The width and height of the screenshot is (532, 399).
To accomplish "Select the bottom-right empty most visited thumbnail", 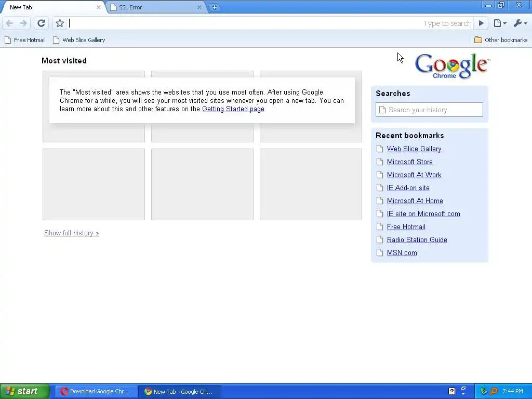I will [x=311, y=184].
